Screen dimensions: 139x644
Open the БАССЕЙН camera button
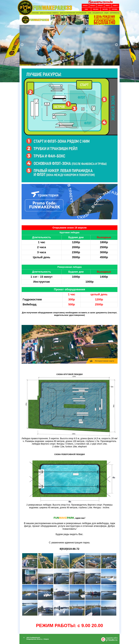105,9
